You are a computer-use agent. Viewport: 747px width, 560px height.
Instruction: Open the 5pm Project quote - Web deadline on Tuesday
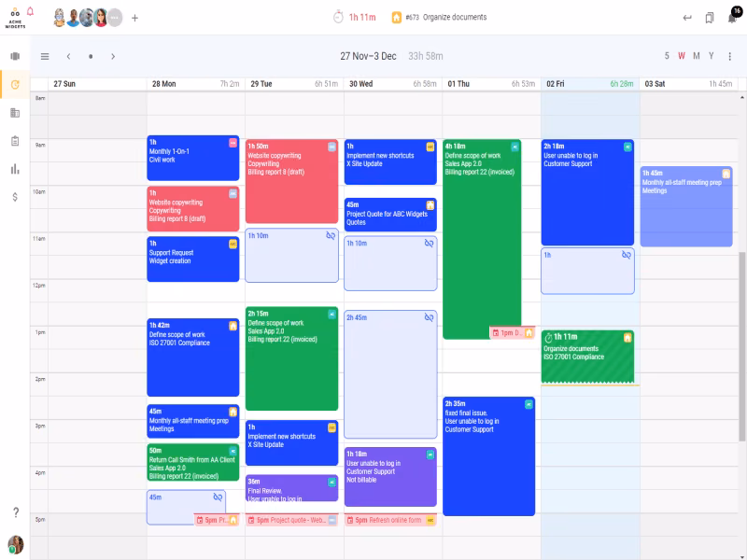[x=291, y=520]
